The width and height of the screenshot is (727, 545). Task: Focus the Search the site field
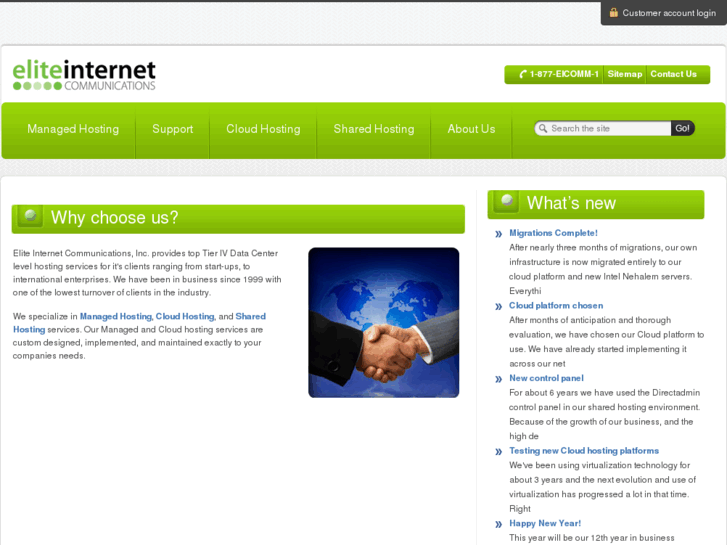[603, 128]
